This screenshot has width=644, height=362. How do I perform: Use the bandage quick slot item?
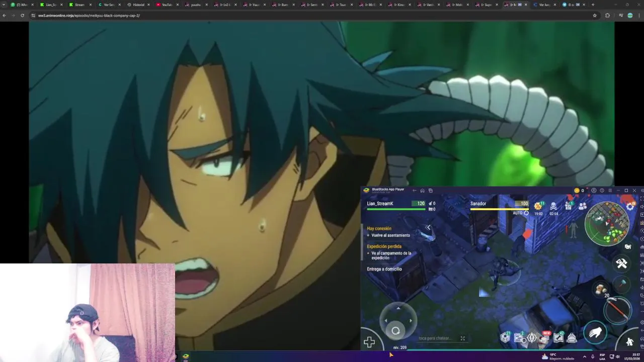point(600,289)
